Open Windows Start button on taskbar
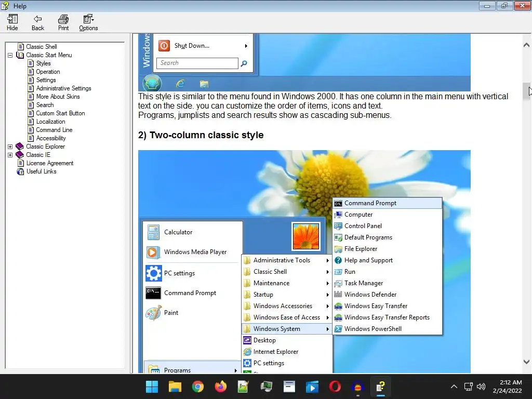The width and height of the screenshot is (532, 399). pos(152,387)
